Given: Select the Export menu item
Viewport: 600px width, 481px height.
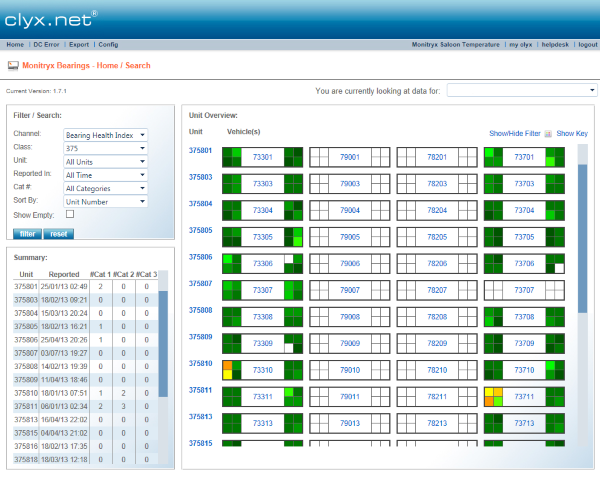Looking at the screenshot, I should (x=79, y=45).
